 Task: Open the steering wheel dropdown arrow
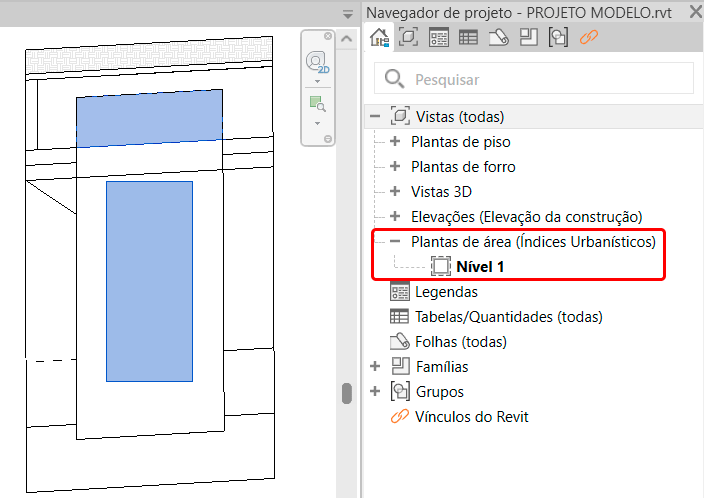click(317, 82)
